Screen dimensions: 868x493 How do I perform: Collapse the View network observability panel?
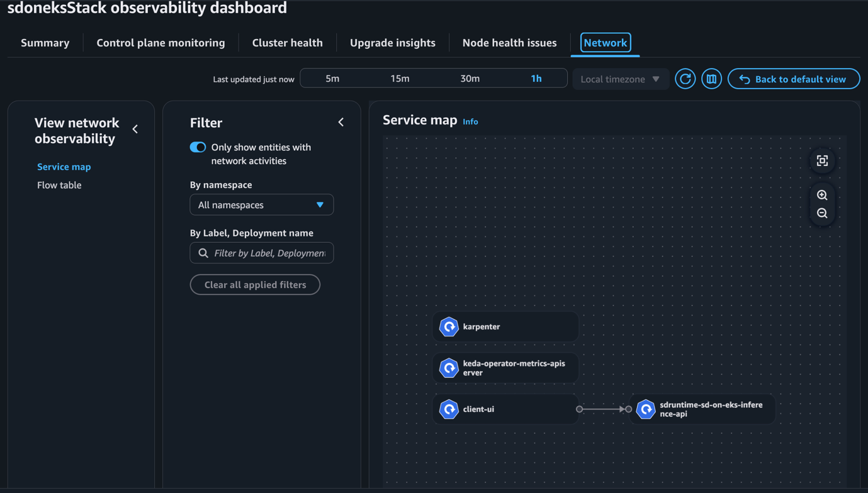135,130
